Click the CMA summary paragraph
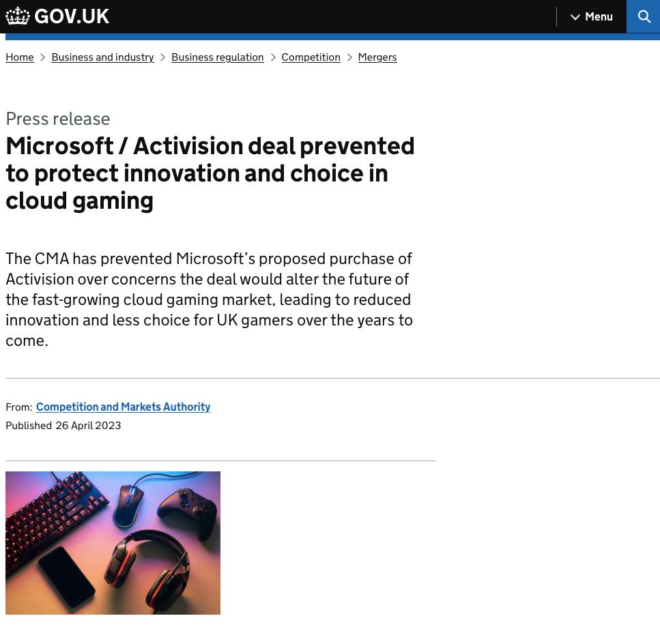Image resolution: width=660 pixels, height=644 pixels. tap(209, 299)
